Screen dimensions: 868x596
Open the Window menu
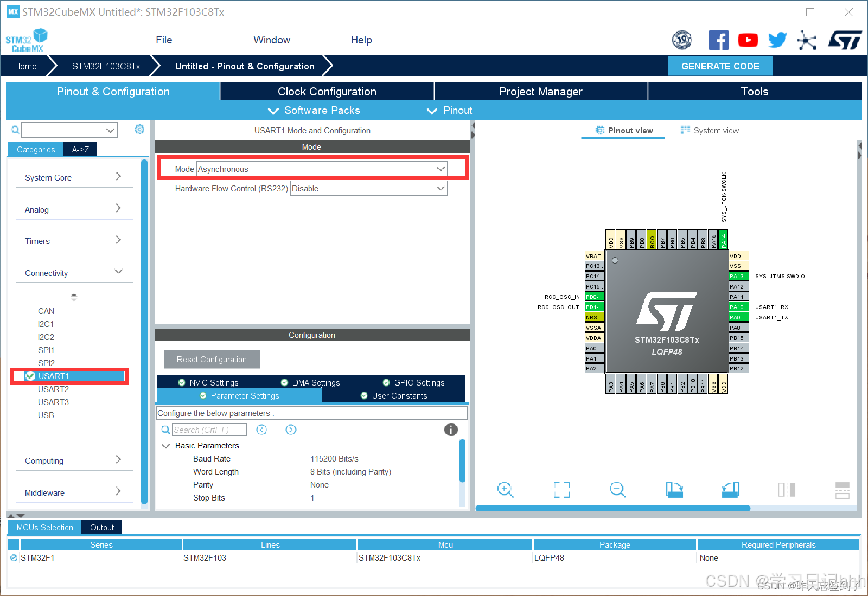point(272,40)
